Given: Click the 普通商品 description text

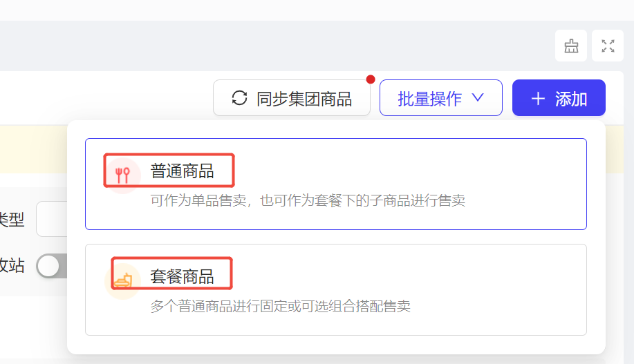Looking at the screenshot, I should (308, 200).
